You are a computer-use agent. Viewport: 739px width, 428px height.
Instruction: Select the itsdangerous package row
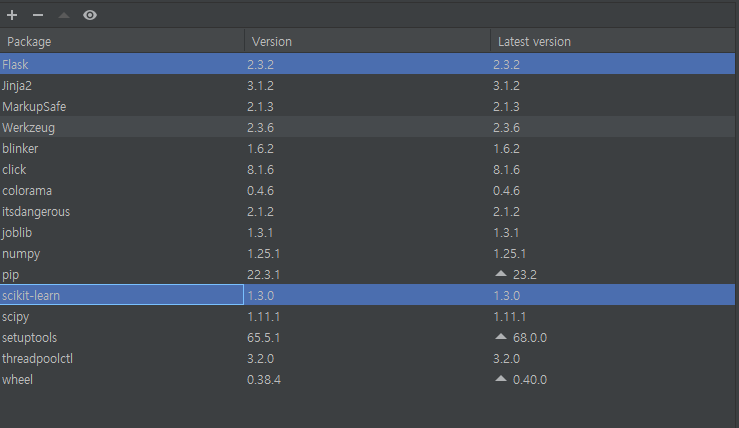coord(368,211)
